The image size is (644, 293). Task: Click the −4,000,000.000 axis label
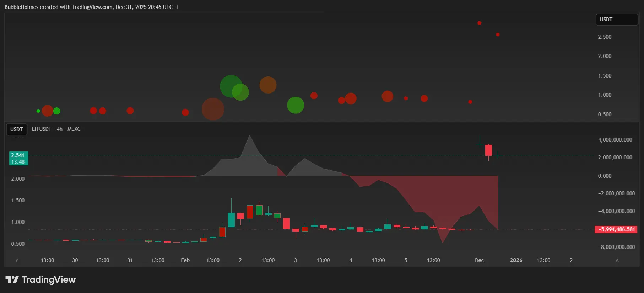[x=616, y=211]
